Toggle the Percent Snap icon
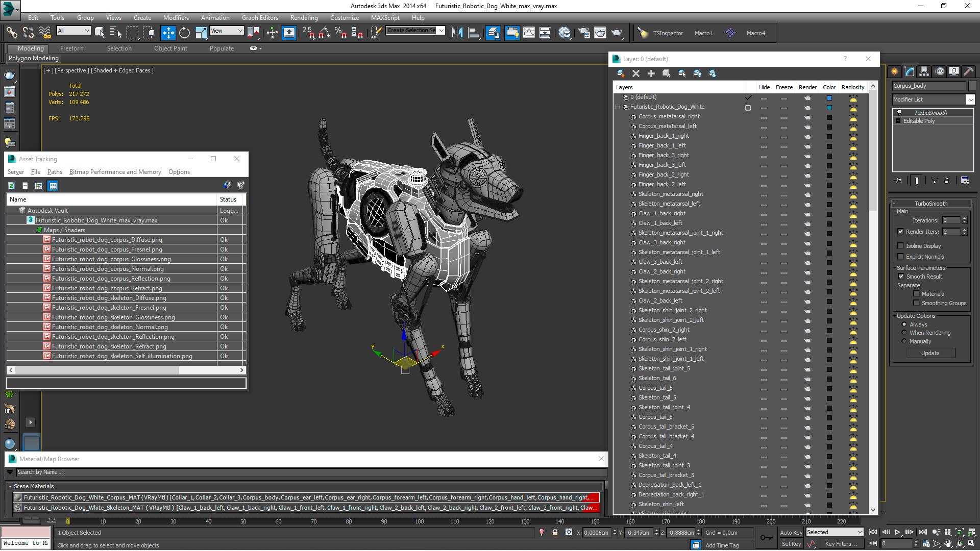980x551 pixels. tap(340, 33)
